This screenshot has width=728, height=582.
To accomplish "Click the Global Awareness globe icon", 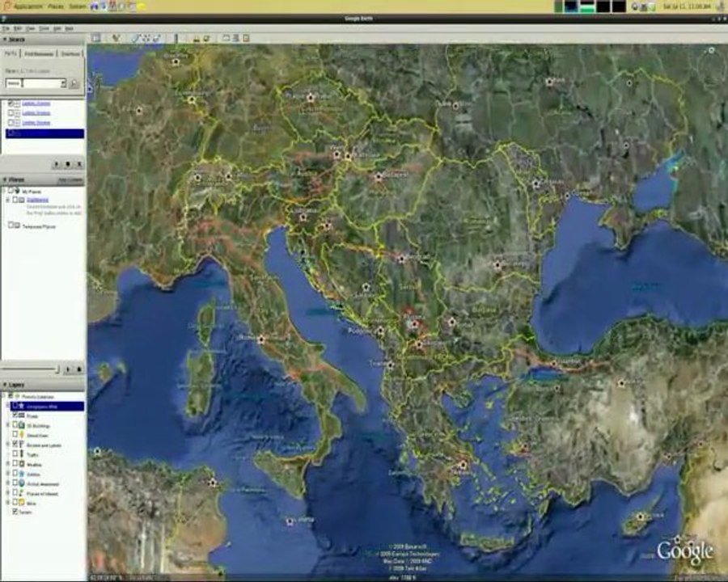I will click(21, 483).
